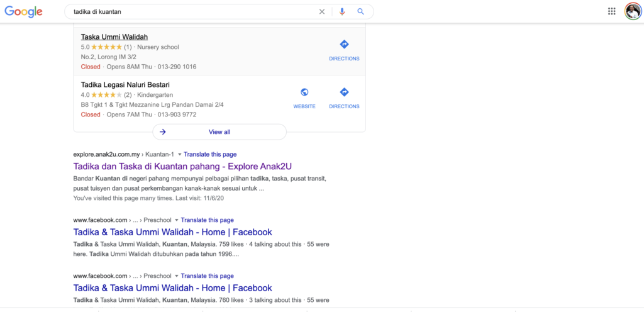The width and height of the screenshot is (644, 312).
Task: Click the second www.facebook.com Preschool breadcrumb
Action: (123, 276)
